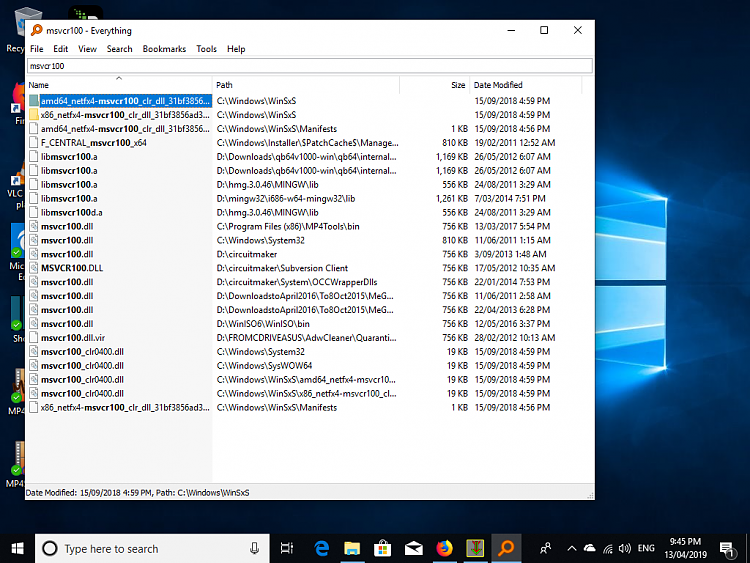Image resolution: width=750 pixels, height=563 pixels.
Task: Click date 19/02/2011 12:52 AM
Action: [x=515, y=143]
